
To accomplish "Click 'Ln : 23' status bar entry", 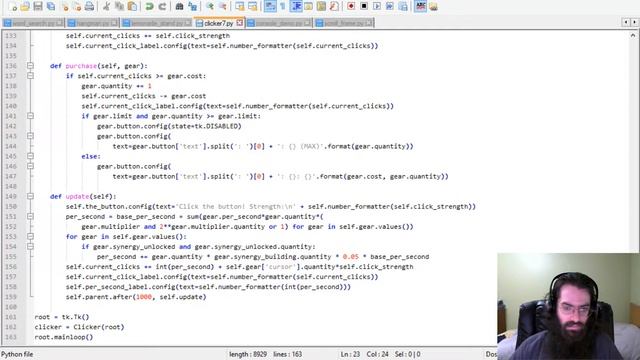I will point(350,354).
